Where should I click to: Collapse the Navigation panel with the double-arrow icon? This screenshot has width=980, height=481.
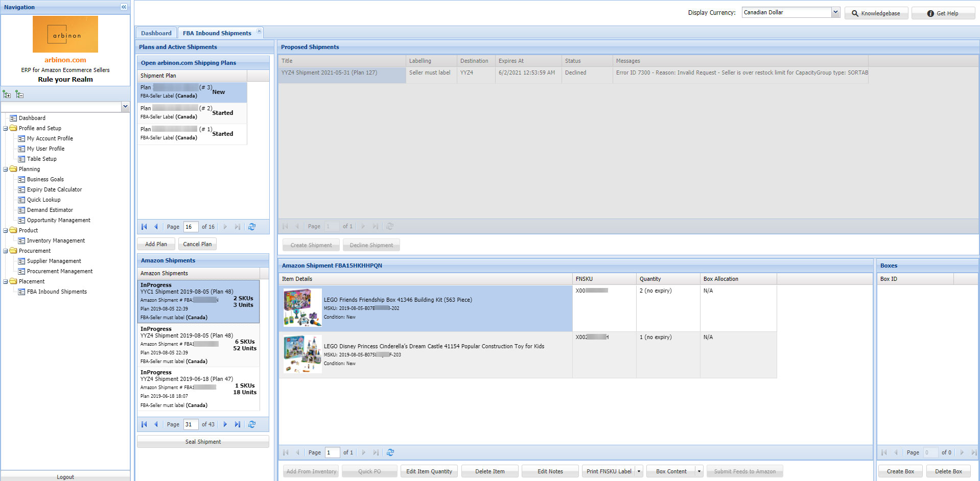(x=124, y=7)
